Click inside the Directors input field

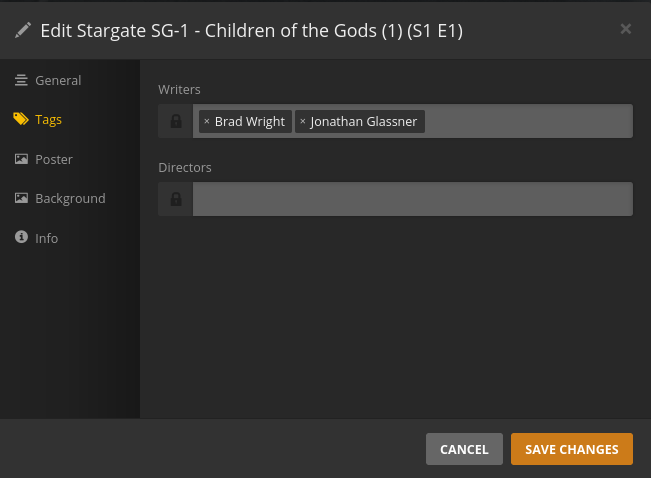[x=412, y=199]
